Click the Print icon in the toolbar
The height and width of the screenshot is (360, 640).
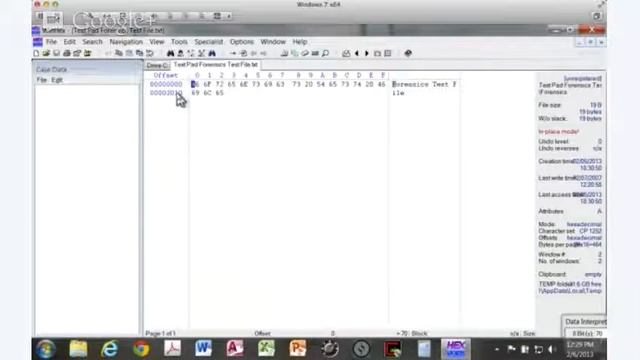coord(67,53)
